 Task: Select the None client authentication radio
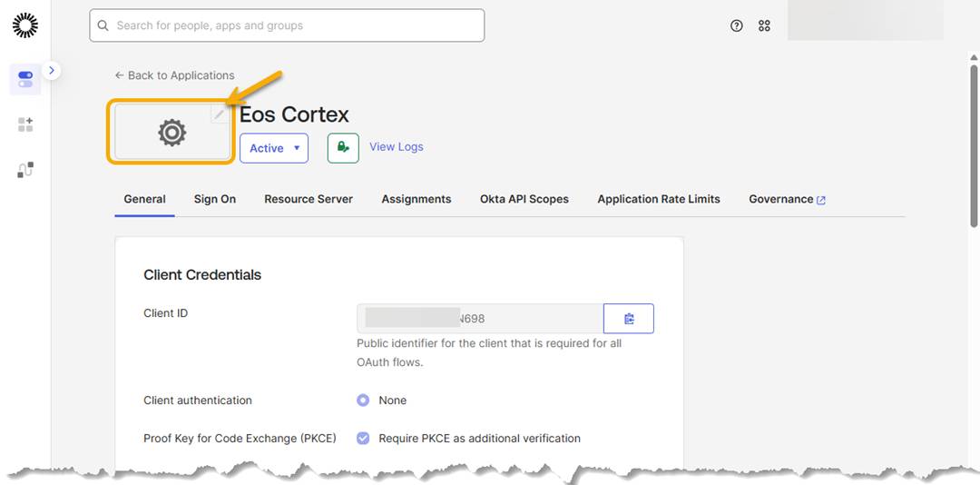[x=363, y=401]
